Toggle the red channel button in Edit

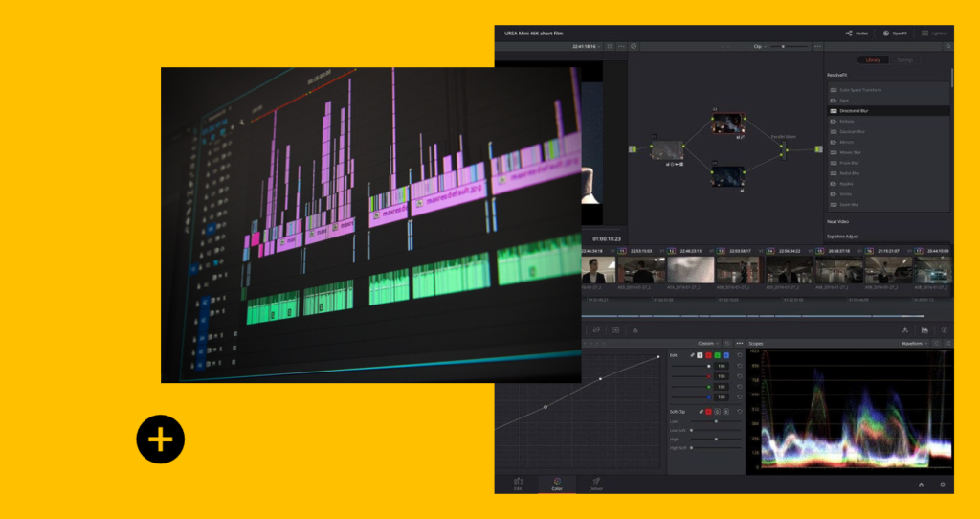(709, 355)
